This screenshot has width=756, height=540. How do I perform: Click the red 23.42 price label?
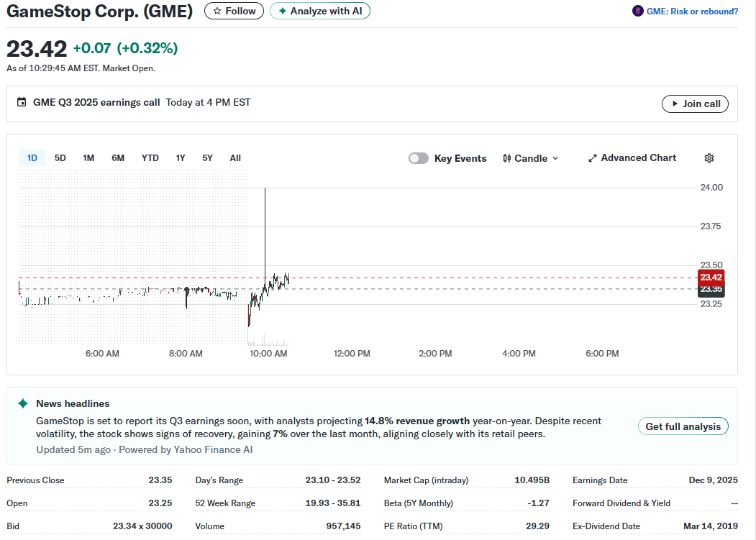tap(711, 278)
